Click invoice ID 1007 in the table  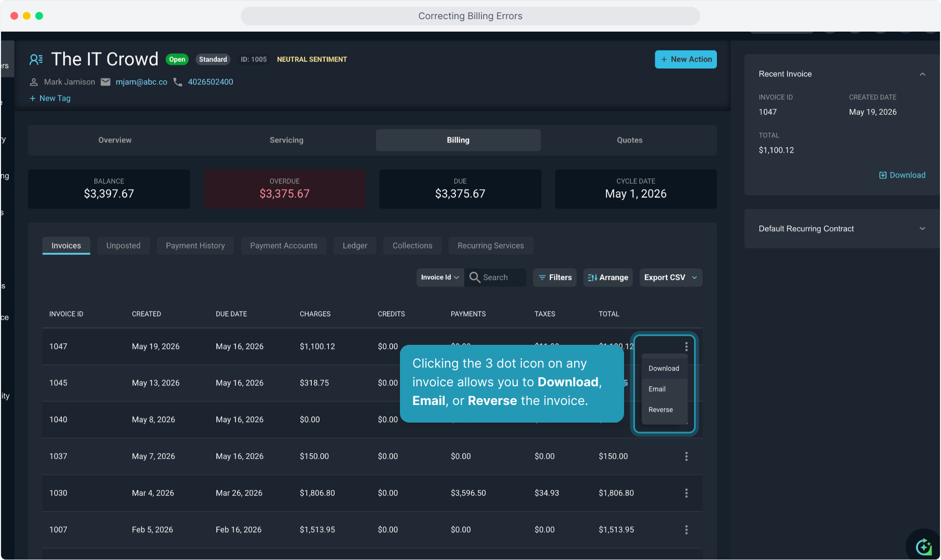point(58,530)
